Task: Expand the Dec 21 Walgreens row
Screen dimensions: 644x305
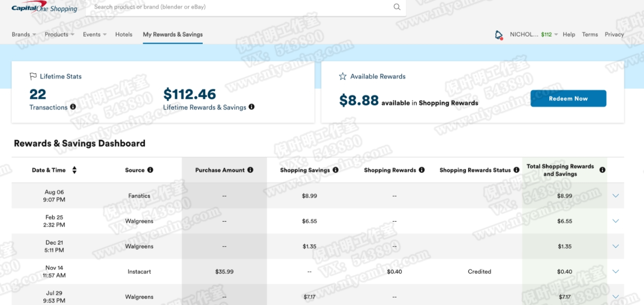Action: (x=615, y=246)
